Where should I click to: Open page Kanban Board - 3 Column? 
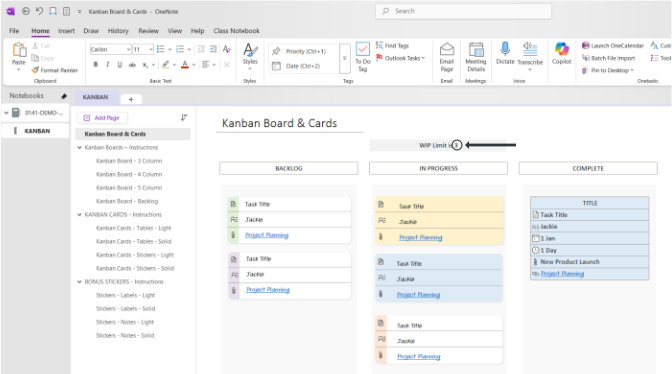pyautogui.click(x=129, y=161)
